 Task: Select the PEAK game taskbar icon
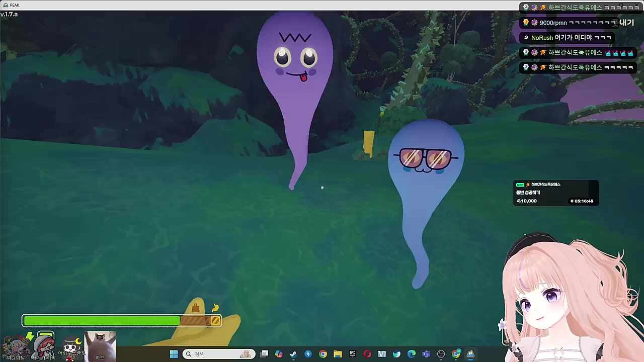click(470, 354)
